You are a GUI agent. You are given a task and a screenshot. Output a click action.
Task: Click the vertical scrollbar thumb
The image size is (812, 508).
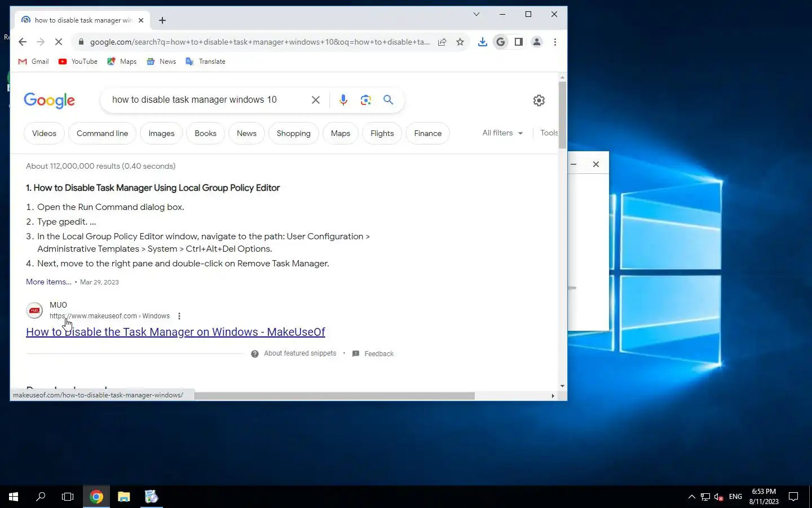(x=562, y=115)
